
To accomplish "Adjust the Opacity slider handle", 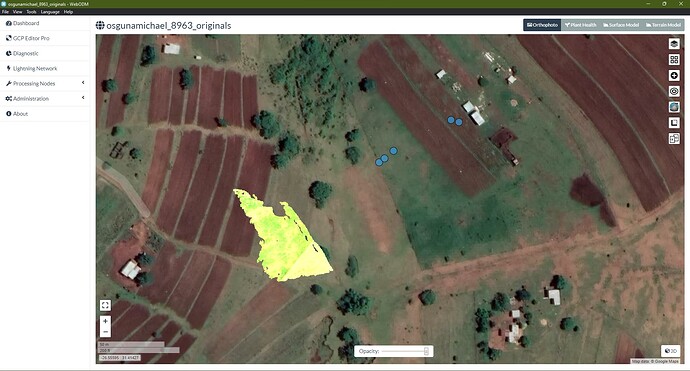I will pos(426,351).
